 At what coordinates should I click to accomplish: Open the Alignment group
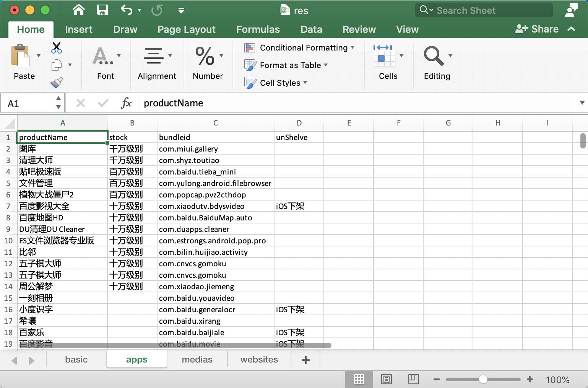click(x=157, y=63)
